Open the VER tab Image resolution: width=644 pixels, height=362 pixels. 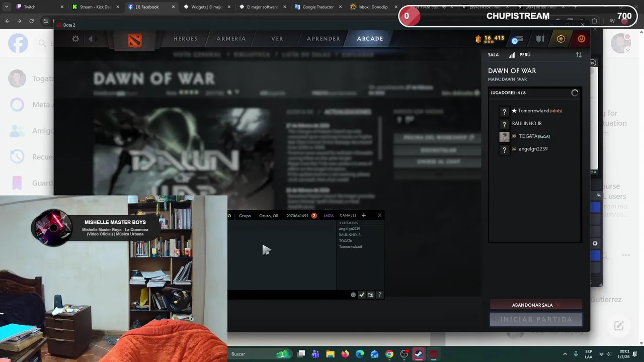[277, 39]
